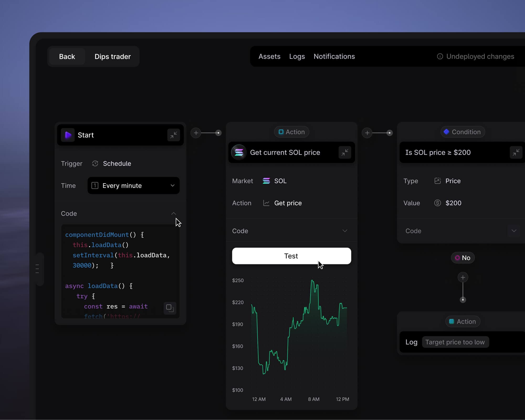Click the 12 PM chart axis label
The image size is (525, 420).
coord(343,399)
